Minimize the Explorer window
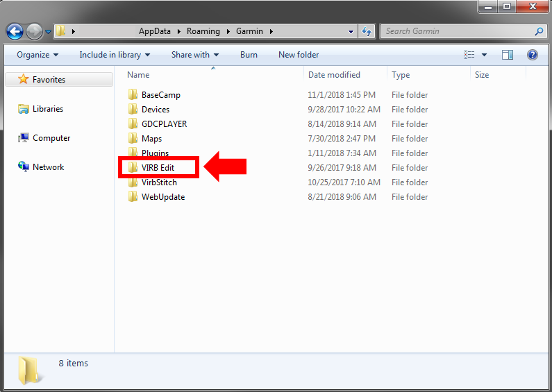This screenshot has width=552, height=392. [488, 6]
